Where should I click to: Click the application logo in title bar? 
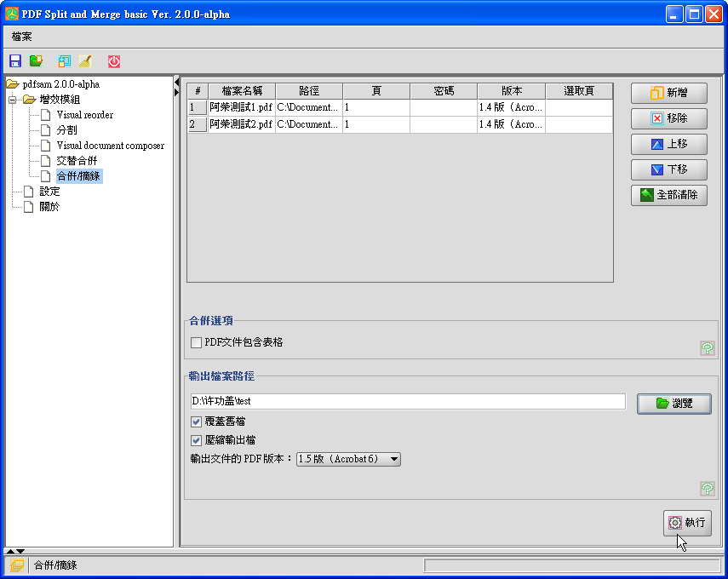point(12,14)
